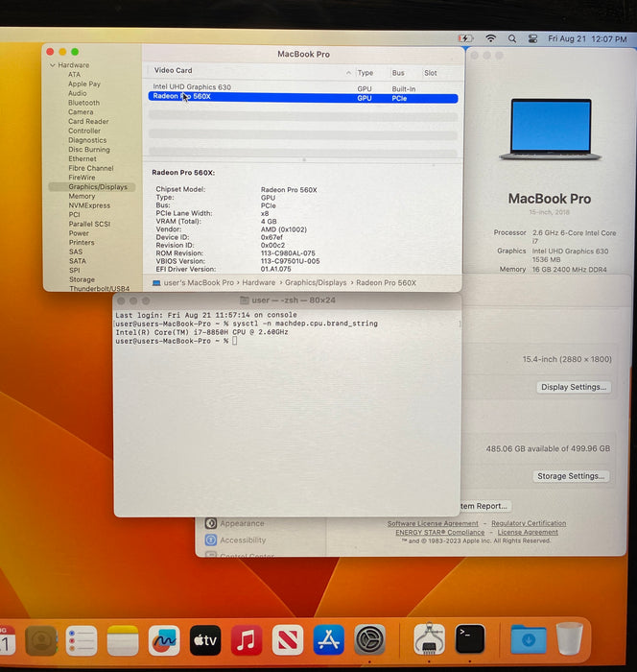Select Audio in Hardware list
Image resolution: width=637 pixels, height=672 pixels.
point(77,93)
